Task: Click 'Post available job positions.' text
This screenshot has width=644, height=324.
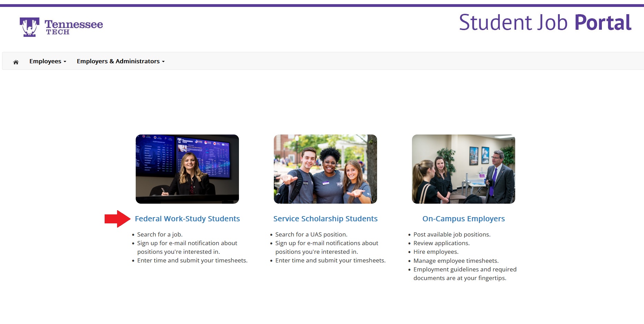Action: coord(452,234)
